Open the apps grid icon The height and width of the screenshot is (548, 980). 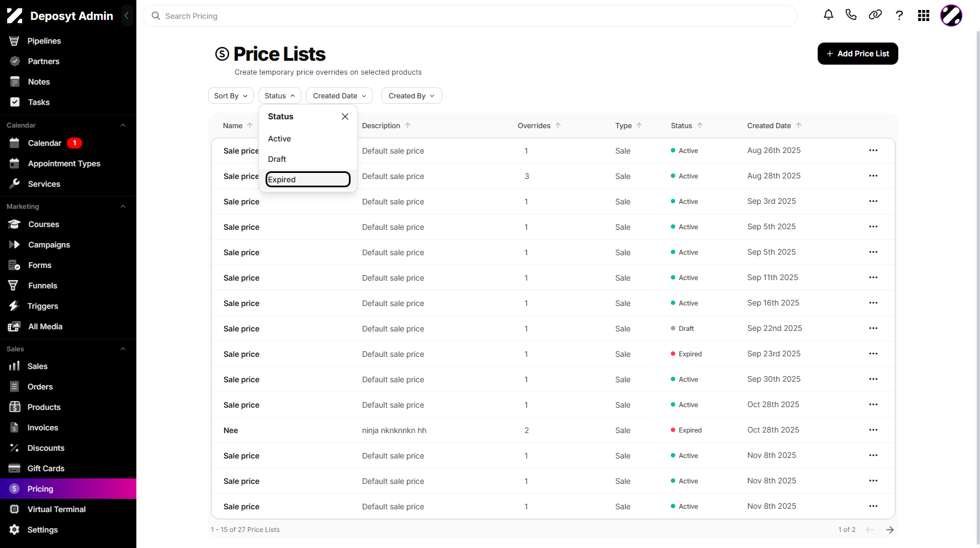pos(924,15)
